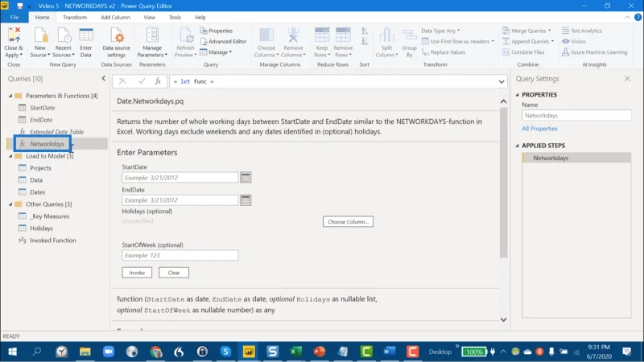Click Choose Columns icon
Viewport: 644px width, 362px height.
tap(266, 35)
